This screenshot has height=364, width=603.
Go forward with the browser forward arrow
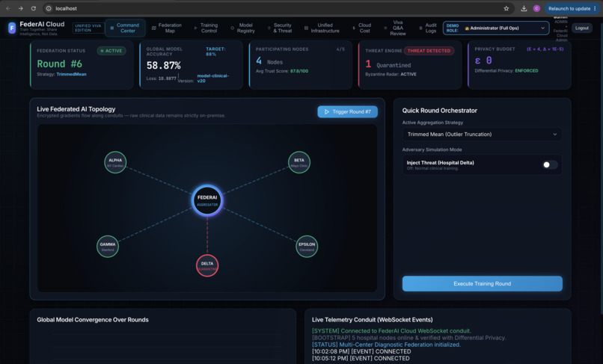click(x=21, y=8)
